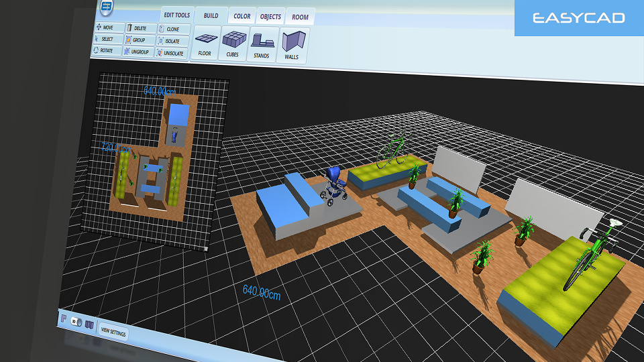Go to the Room tab

tap(300, 18)
